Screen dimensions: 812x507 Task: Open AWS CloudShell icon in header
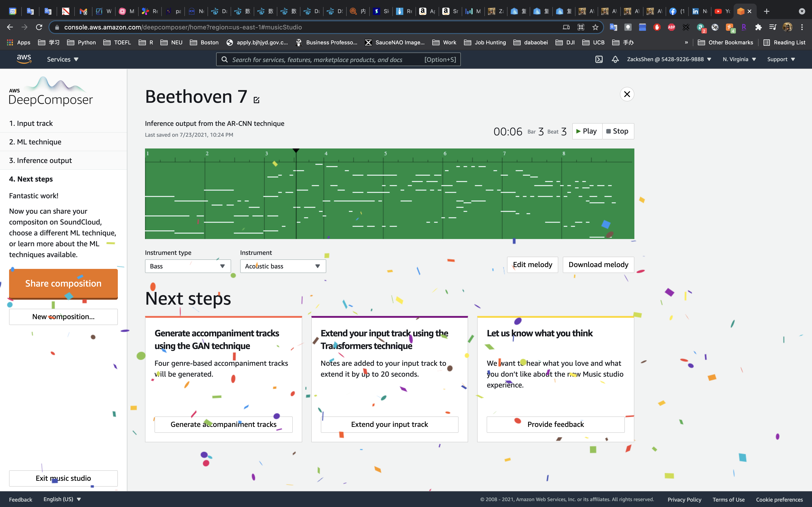pyautogui.click(x=599, y=59)
